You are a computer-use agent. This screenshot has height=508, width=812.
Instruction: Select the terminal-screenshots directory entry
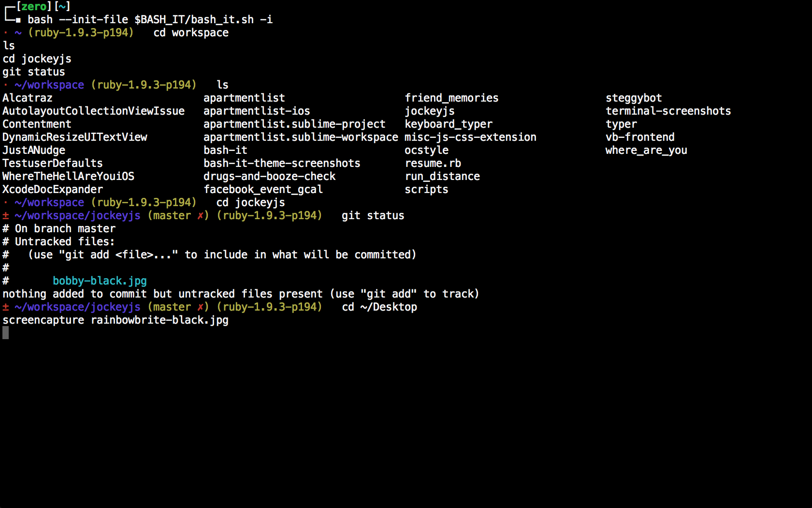pyautogui.click(x=668, y=111)
